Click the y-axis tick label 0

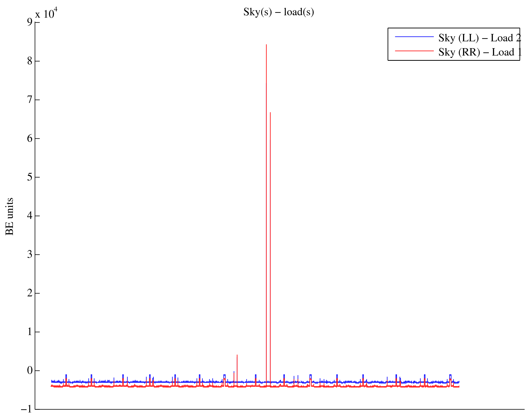pyautogui.click(x=29, y=371)
